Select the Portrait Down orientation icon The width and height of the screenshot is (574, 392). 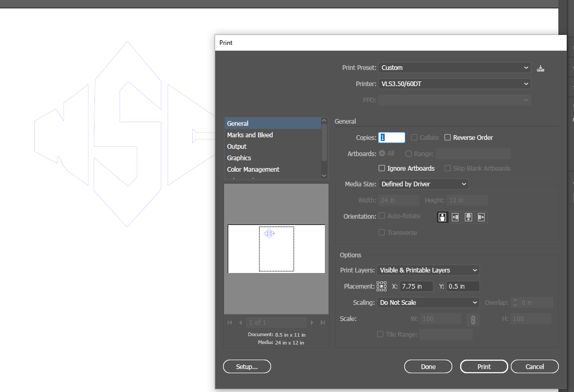pos(468,217)
